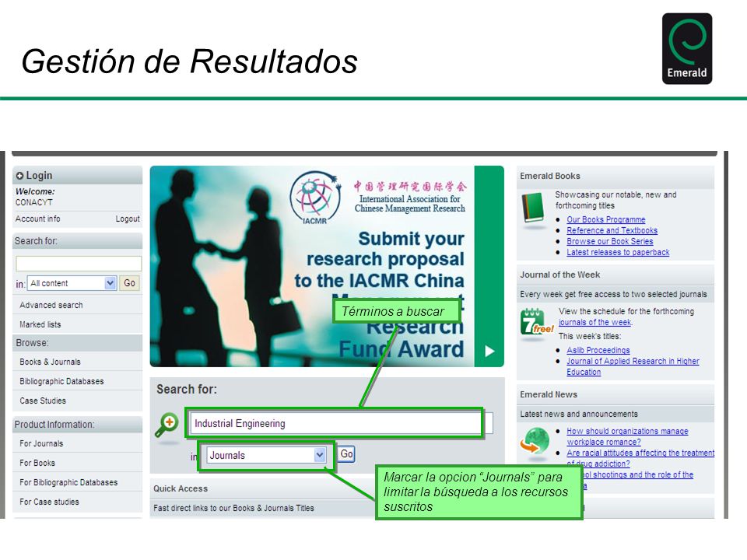The height and width of the screenshot is (560, 747).
Task: Click the Logout link
Action: pos(128,219)
